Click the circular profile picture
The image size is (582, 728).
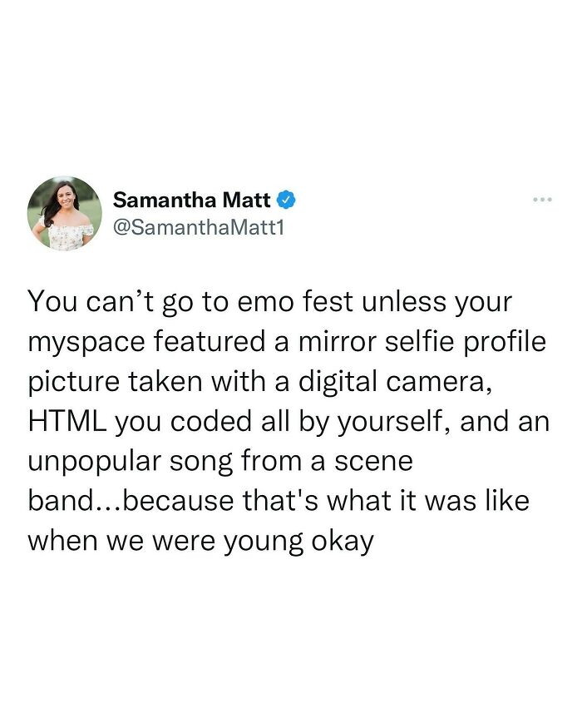click(x=63, y=210)
